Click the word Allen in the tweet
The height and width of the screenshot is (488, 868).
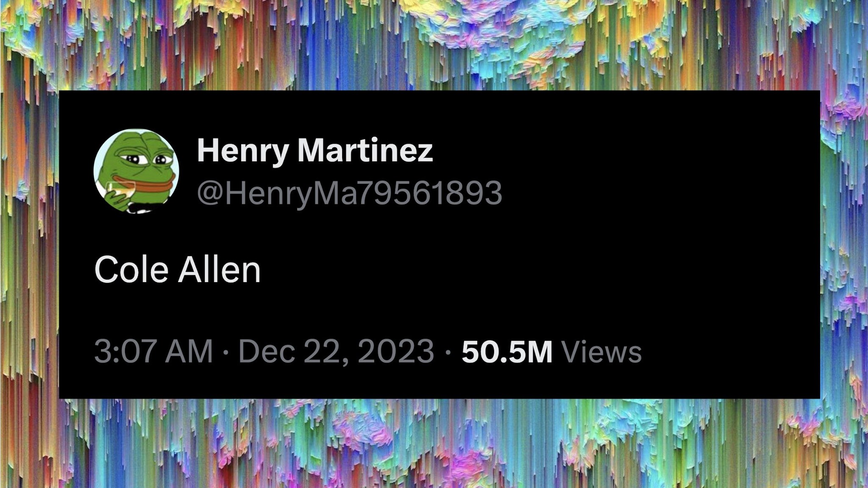219,269
